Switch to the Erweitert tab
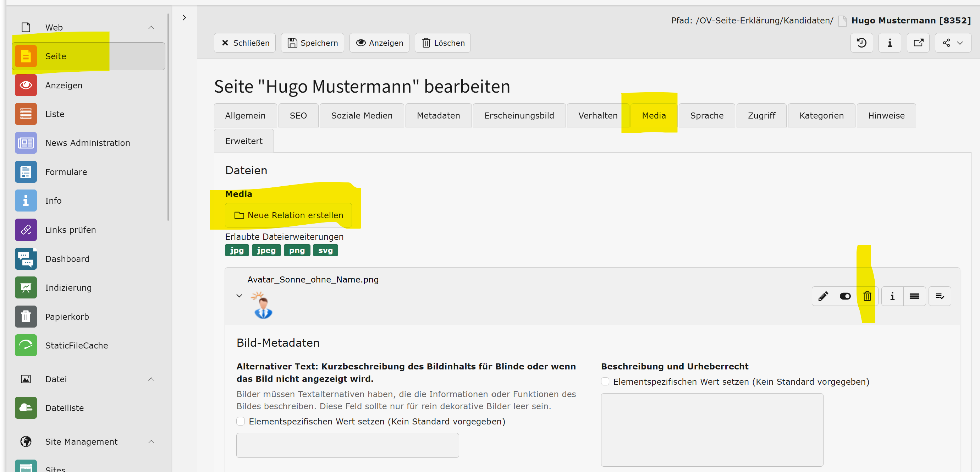This screenshot has height=472, width=980. point(244,141)
